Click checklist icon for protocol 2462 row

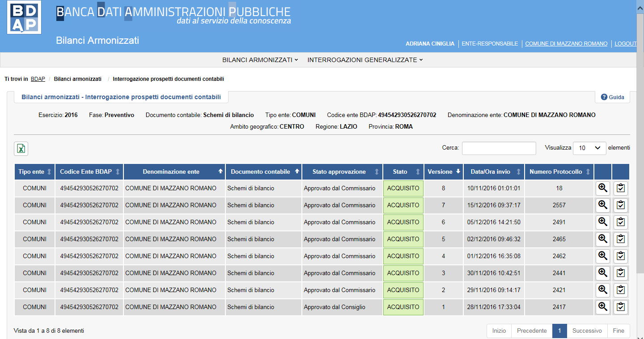click(x=621, y=256)
